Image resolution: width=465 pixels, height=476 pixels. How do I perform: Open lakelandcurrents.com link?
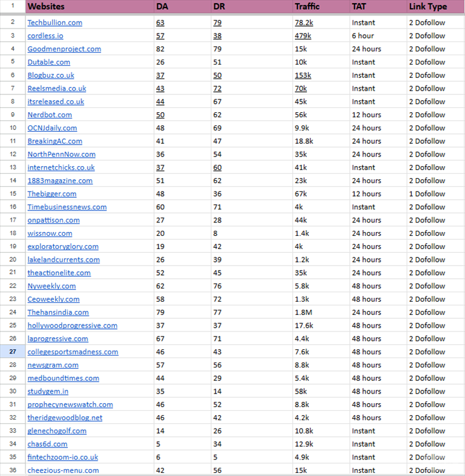point(63,260)
